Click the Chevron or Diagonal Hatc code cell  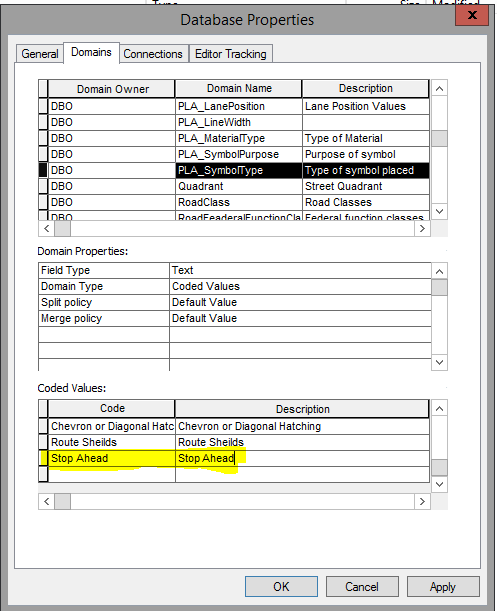click(x=112, y=426)
